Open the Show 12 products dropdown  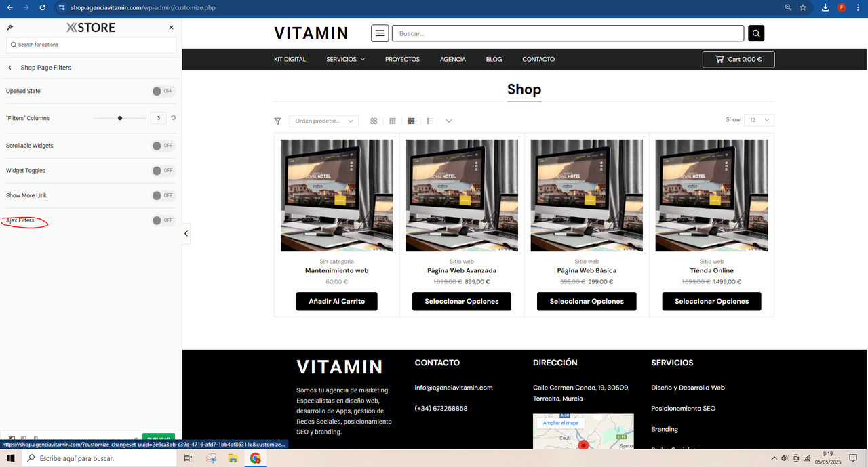pyautogui.click(x=759, y=120)
